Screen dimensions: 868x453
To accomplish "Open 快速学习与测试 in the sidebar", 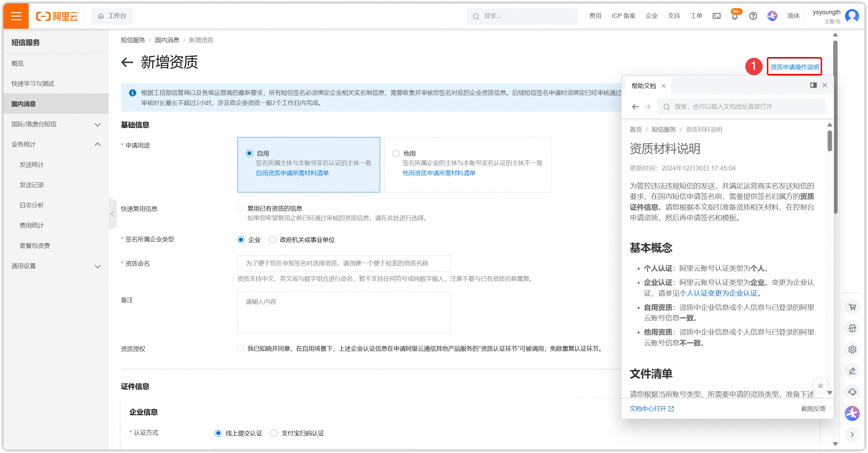I will 33,84.
